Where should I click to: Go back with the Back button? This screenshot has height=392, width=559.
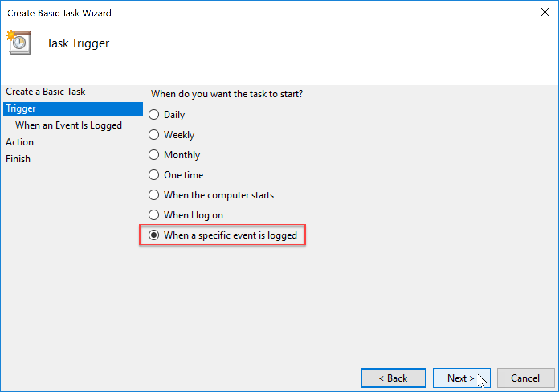click(394, 378)
